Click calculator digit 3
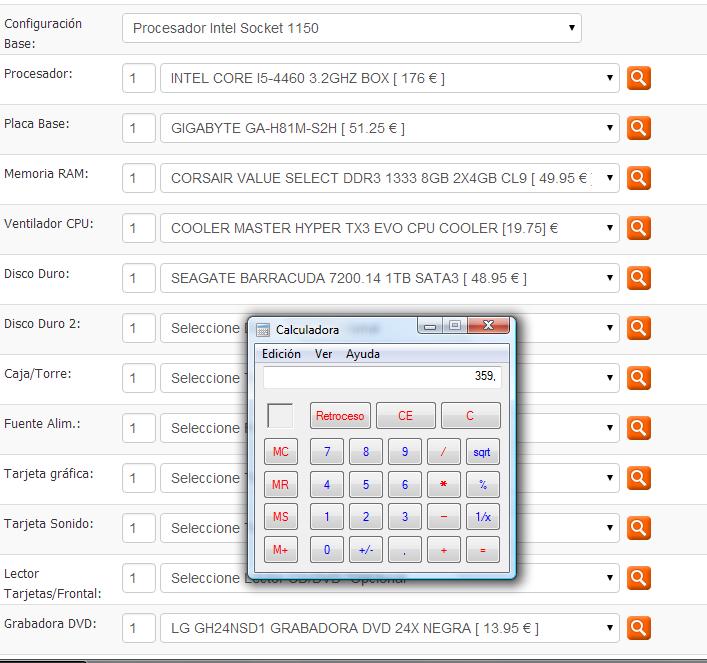Viewport: 707px width, 663px height. [405, 517]
